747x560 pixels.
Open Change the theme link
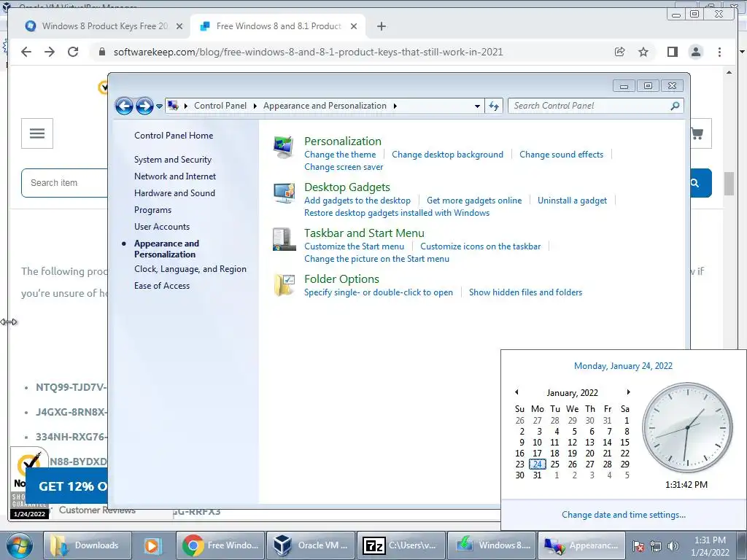[x=340, y=155]
